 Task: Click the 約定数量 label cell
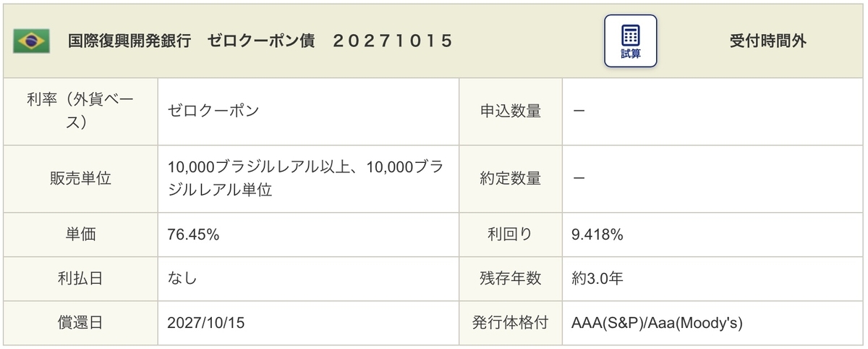(x=511, y=179)
